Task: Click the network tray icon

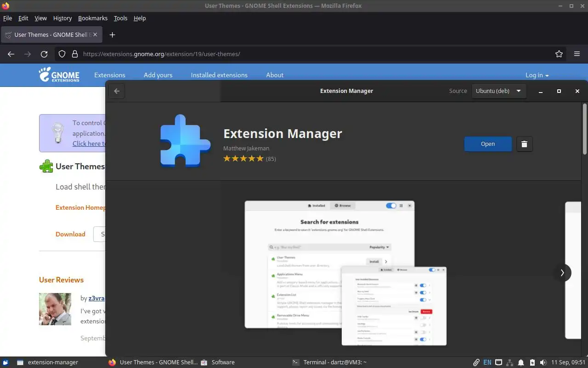Action: (510, 362)
